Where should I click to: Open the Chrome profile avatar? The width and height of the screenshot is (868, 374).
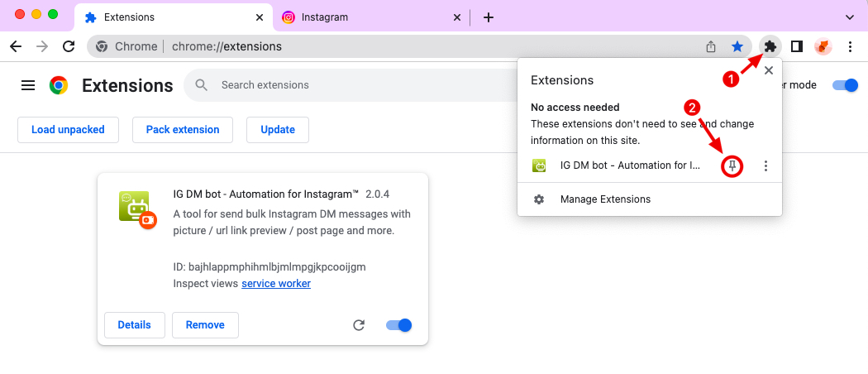[823, 46]
